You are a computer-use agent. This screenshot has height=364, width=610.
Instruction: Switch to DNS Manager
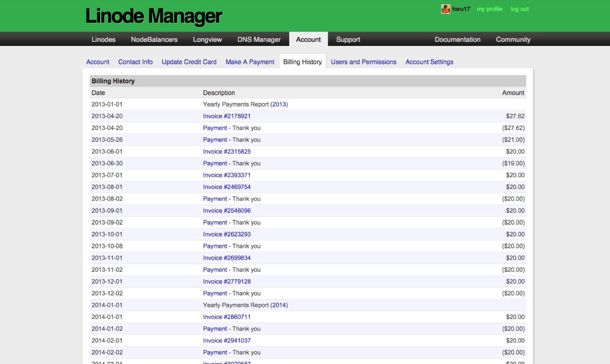[259, 39]
